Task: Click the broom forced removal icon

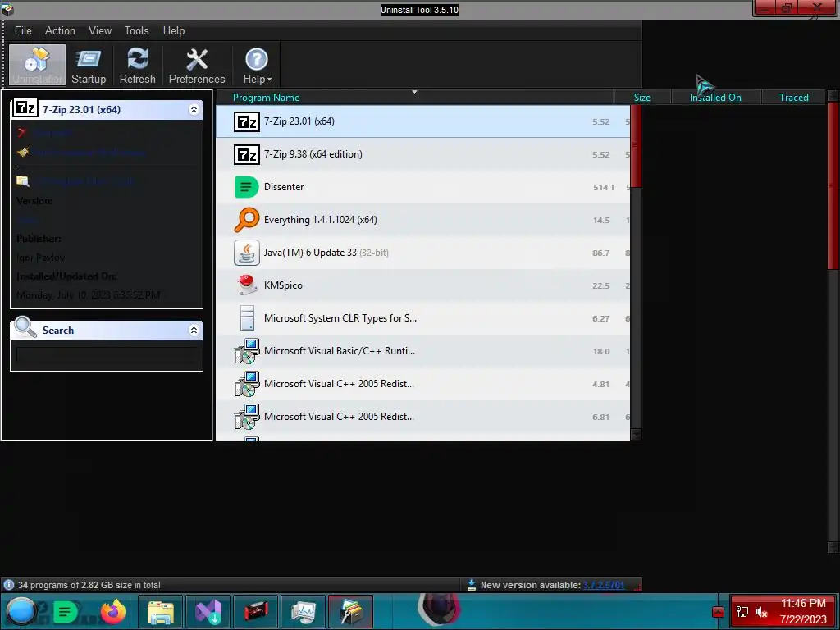Action: 22,152
